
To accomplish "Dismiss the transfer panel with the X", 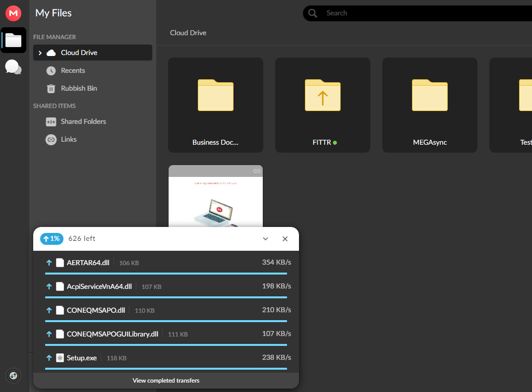I will (x=285, y=238).
